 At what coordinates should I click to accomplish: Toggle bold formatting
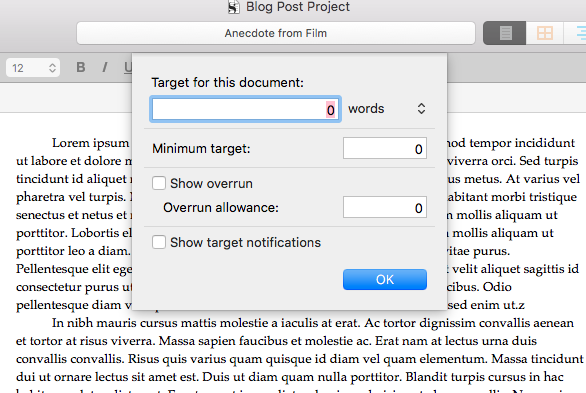(81, 67)
